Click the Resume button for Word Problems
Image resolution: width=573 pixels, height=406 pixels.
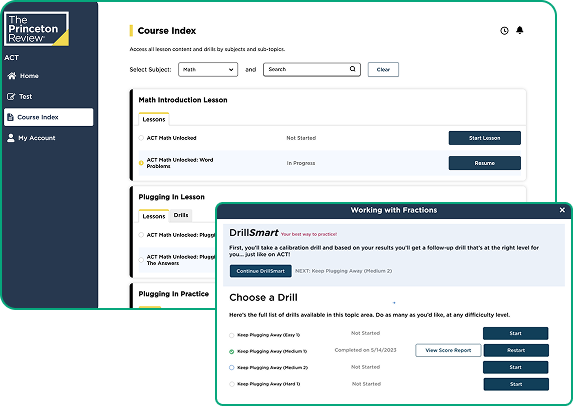coord(485,163)
